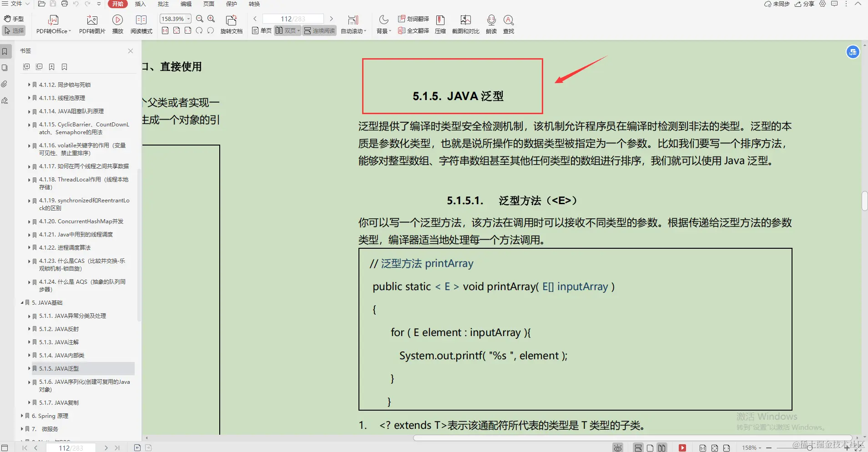This screenshot has height=452, width=868.
Task: Expand the zoom percentage dropdown
Action: (x=188, y=19)
